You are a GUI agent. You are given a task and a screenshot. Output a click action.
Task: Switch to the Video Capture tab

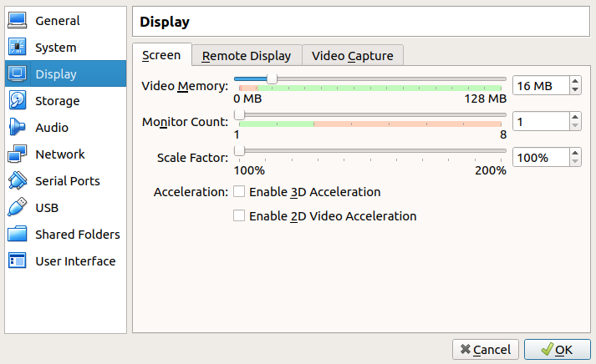353,56
